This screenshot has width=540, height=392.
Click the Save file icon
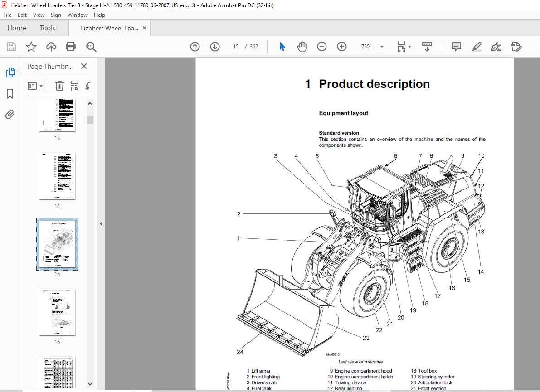click(11, 47)
